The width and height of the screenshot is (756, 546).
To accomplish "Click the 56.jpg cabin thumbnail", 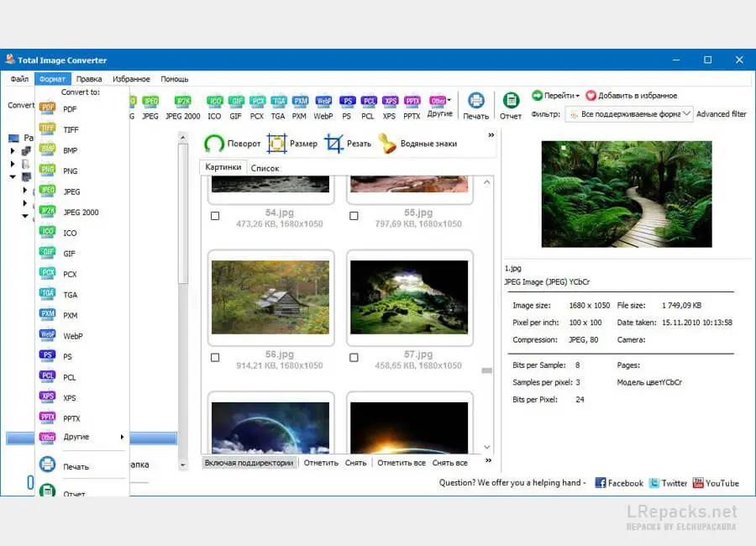I will pyautogui.click(x=270, y=297).
